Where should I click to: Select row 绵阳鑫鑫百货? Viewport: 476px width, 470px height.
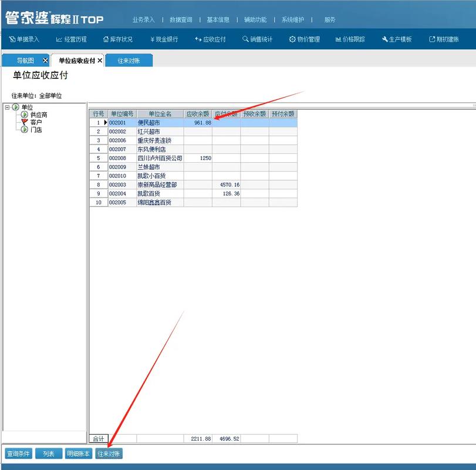coord(193,202)
